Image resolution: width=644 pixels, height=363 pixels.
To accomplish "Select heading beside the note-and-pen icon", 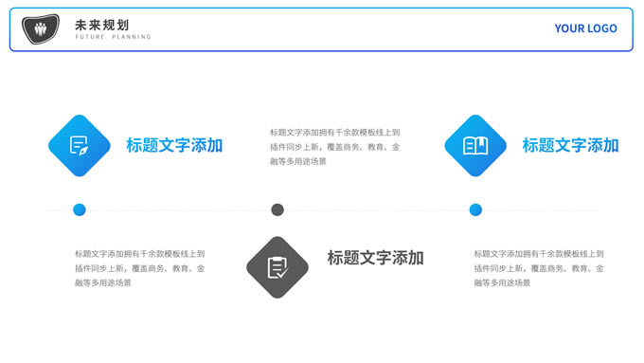I will click(x=174, y=146).
